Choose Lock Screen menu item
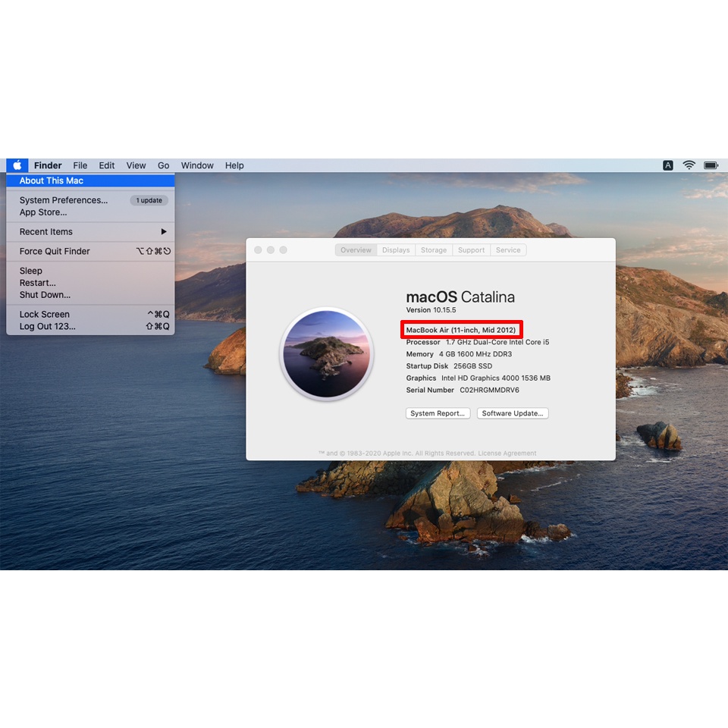This screenshot has height=728, width=728. [45, 315]
